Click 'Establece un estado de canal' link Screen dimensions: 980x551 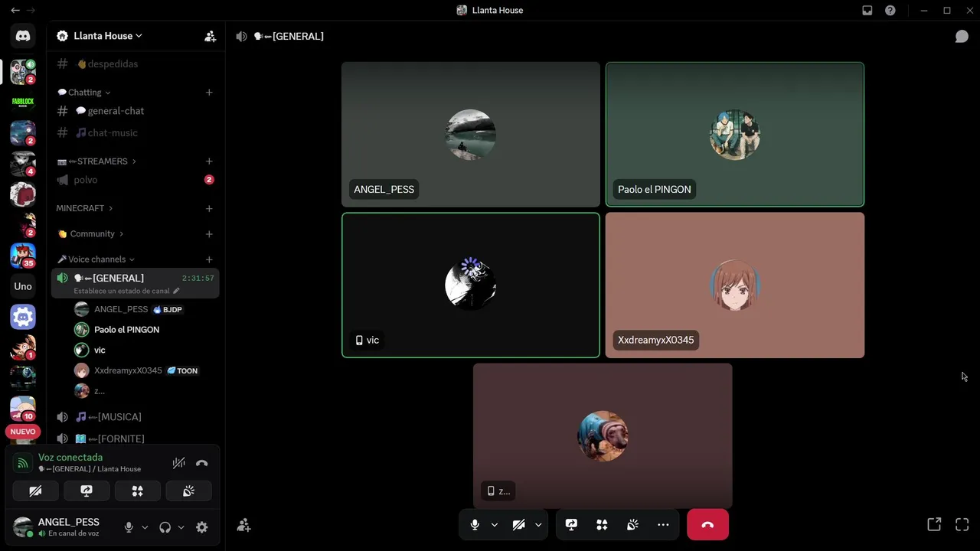(x=126, y=292)
